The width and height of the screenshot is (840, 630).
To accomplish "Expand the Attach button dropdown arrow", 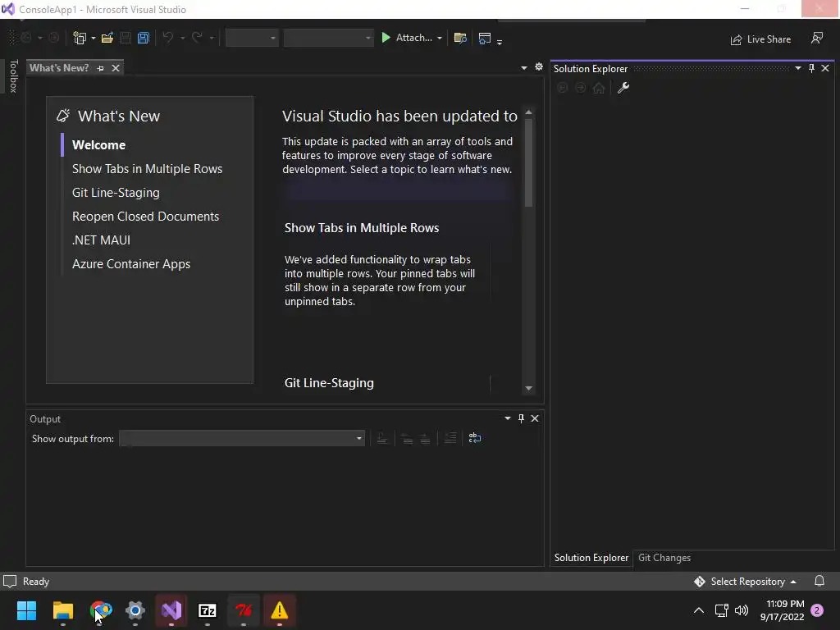I will pyautogui.click(x=440, y=38).
